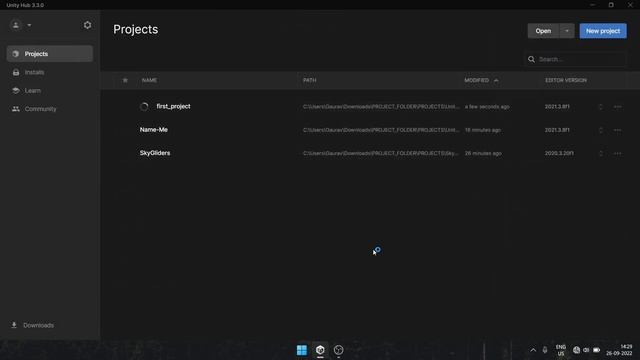Click the OBS taskbar icon
The width and height of the screenshot is (640, 360).
338,350
